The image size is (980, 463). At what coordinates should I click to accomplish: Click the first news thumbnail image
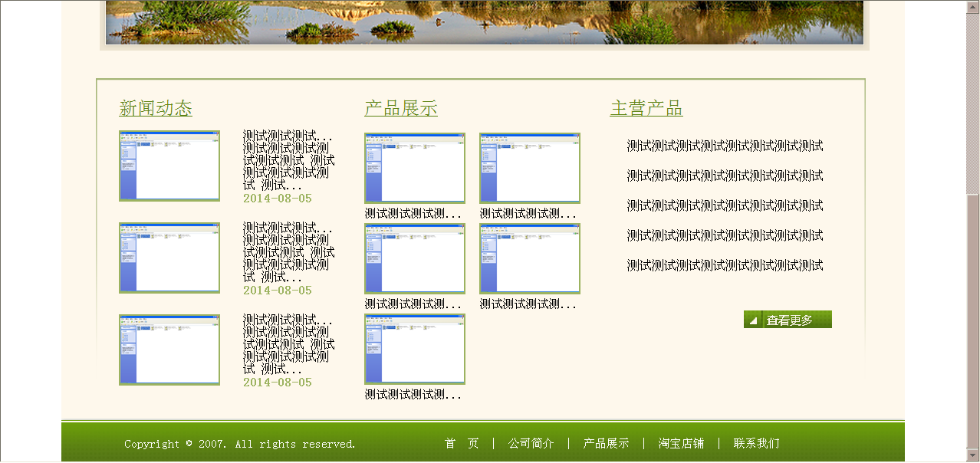[169, 166]
